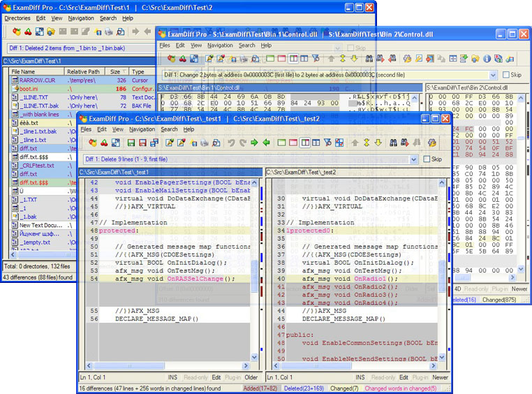This screenshot has width=532, height=394.
Task: Click Changed words in changed(5) legend
Action: pyautogui.click(x=401, y=388)
